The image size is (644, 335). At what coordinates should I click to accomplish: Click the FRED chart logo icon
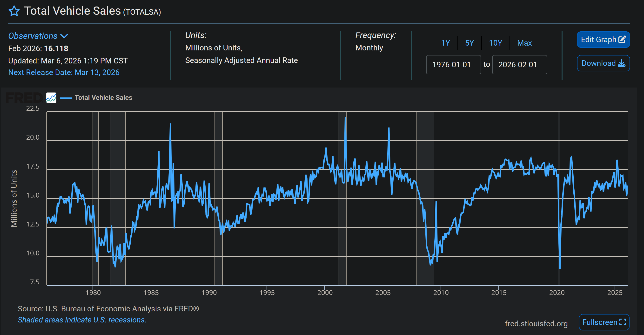(x=51, y=98)
